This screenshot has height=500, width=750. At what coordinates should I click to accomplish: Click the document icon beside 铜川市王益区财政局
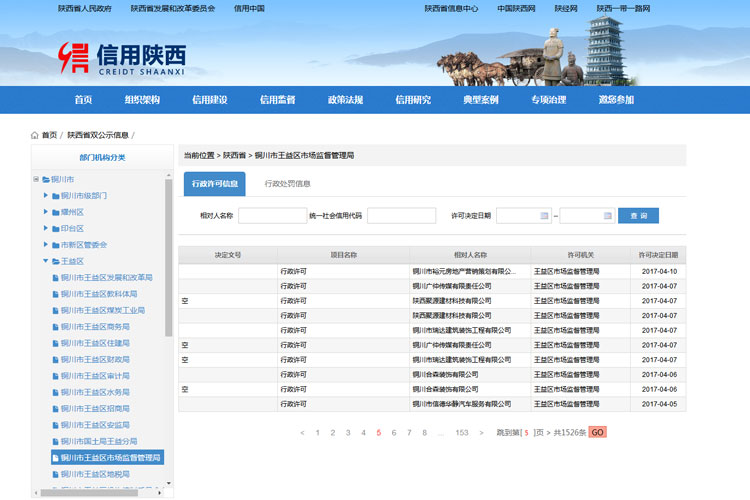click(x=55, y=359)
